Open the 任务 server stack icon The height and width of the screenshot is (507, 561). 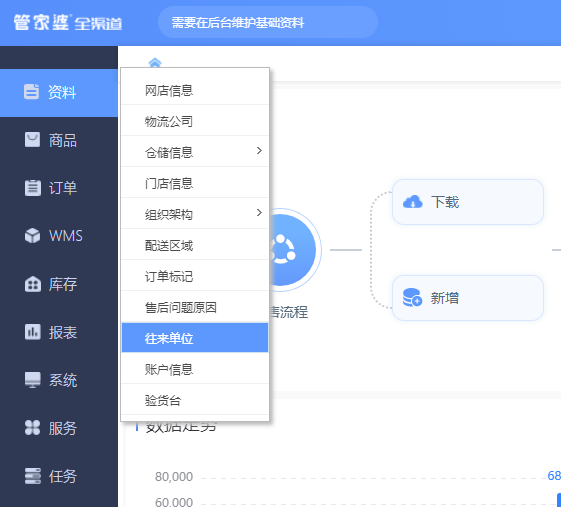coord(33,476)
